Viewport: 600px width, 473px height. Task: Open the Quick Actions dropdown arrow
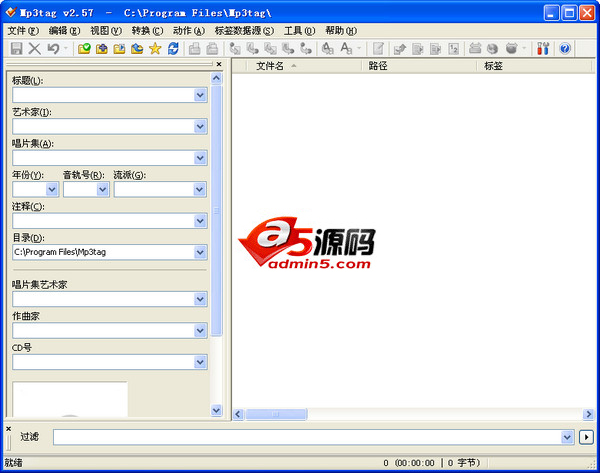click(359, 49)
